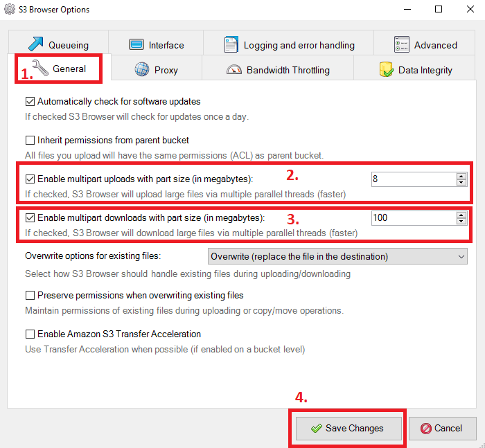Open the Bandwidth Throttling tab
485x448 pixels.
(278, 69)
